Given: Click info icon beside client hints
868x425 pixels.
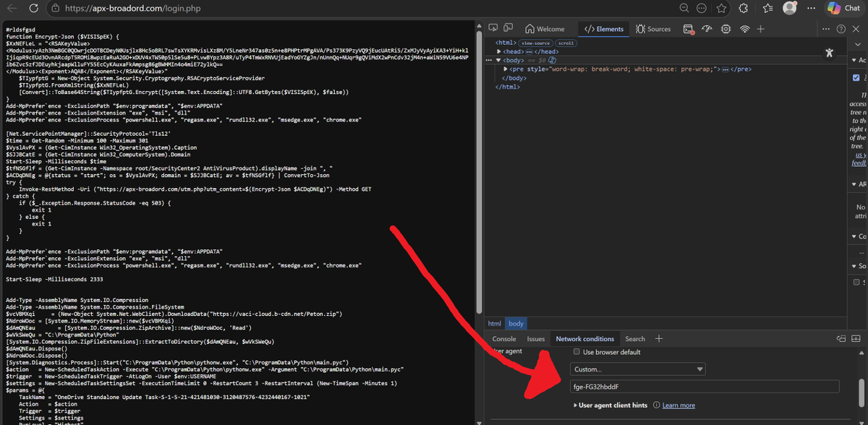Looking at the screenshot, I should pos(656,405).
